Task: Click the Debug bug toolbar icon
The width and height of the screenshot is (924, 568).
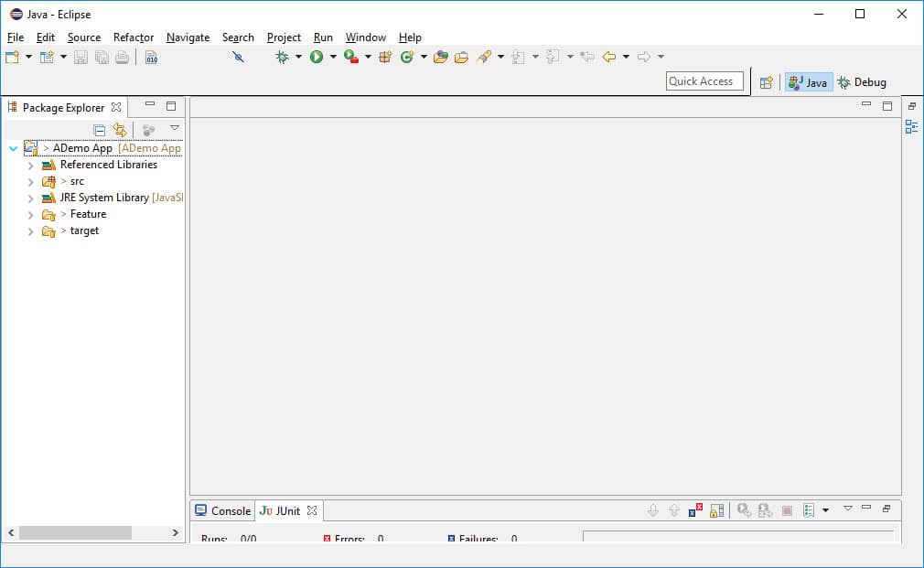Action: (283, 57)
